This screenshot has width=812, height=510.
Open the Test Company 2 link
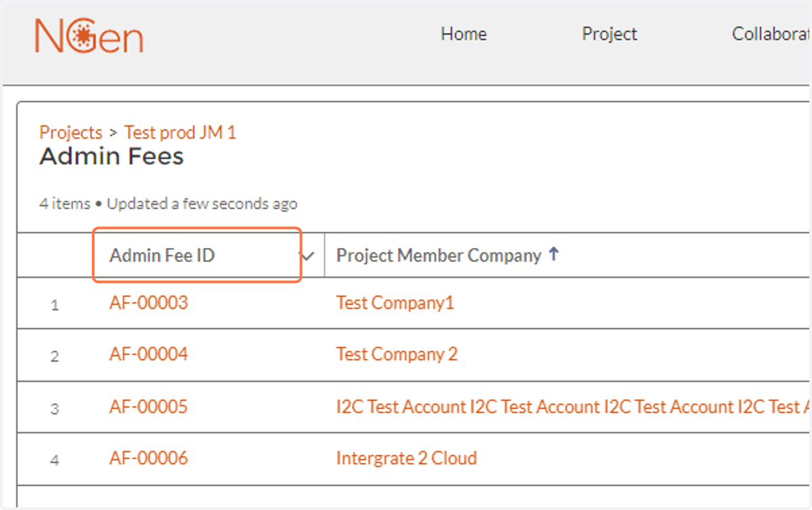tap(397, 354)
